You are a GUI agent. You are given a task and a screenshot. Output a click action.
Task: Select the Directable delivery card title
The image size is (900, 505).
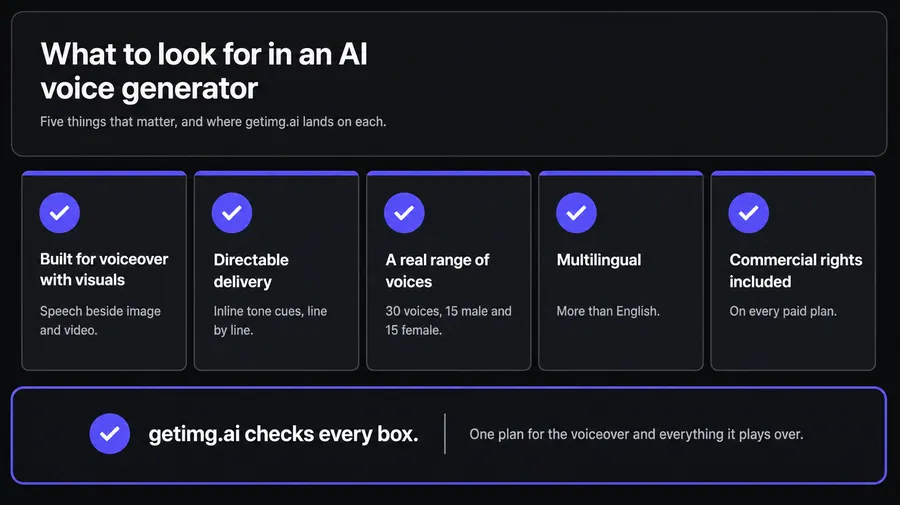[x=251, y=270]
